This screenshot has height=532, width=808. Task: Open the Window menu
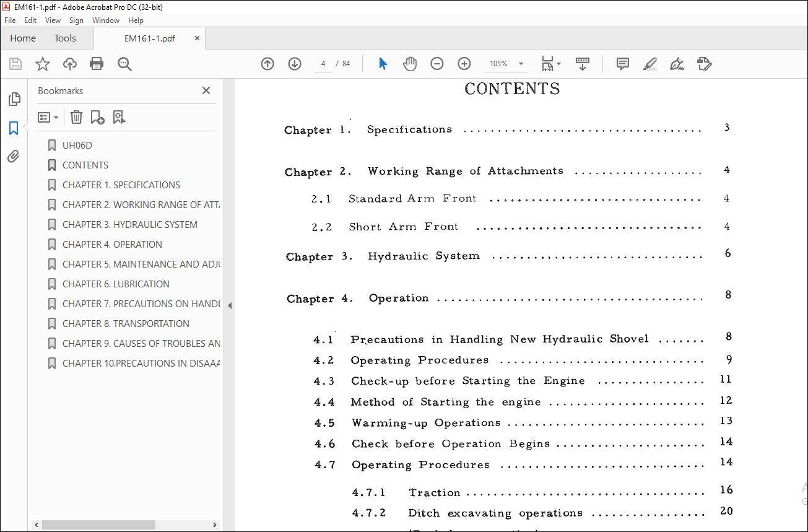[106, 20]
